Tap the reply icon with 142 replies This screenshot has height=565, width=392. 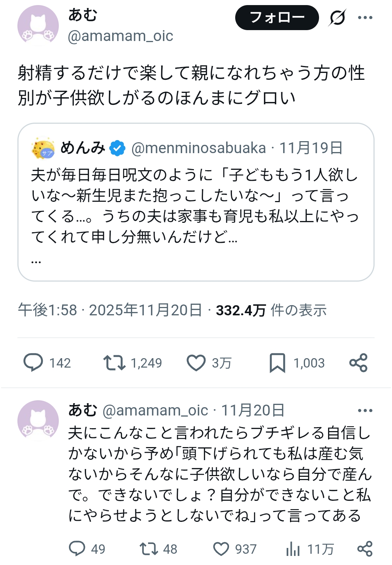(33, 363)
